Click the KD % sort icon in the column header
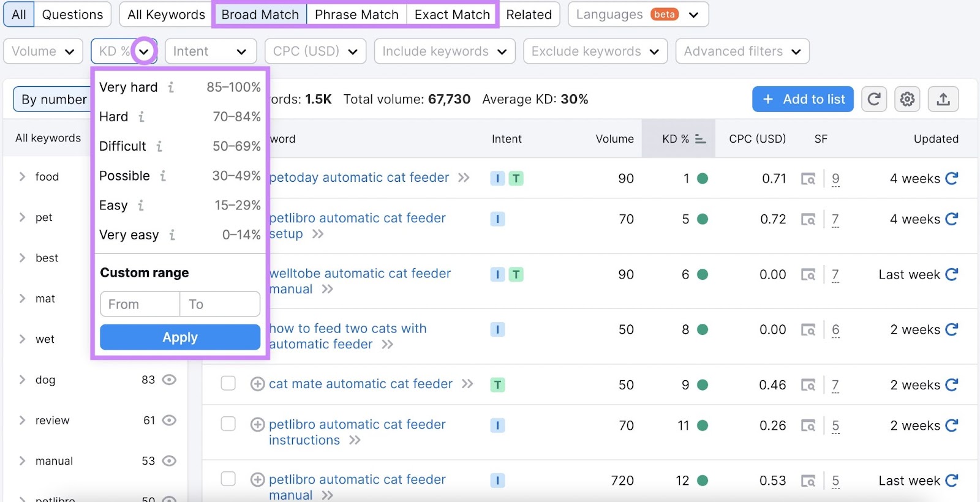Image resolution: width=980 pixels, height=502 pixels. [x=701, y=140]
